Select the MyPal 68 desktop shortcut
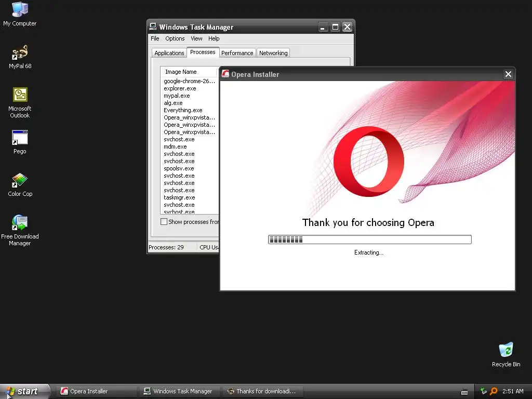This screenshot has height=399, width=532. [20, 57]
